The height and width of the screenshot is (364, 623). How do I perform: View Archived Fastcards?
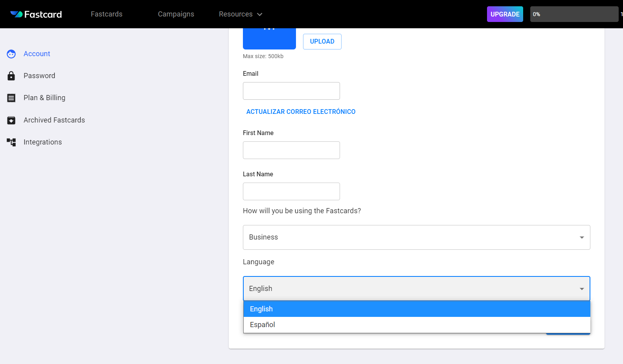click(54, 120)
